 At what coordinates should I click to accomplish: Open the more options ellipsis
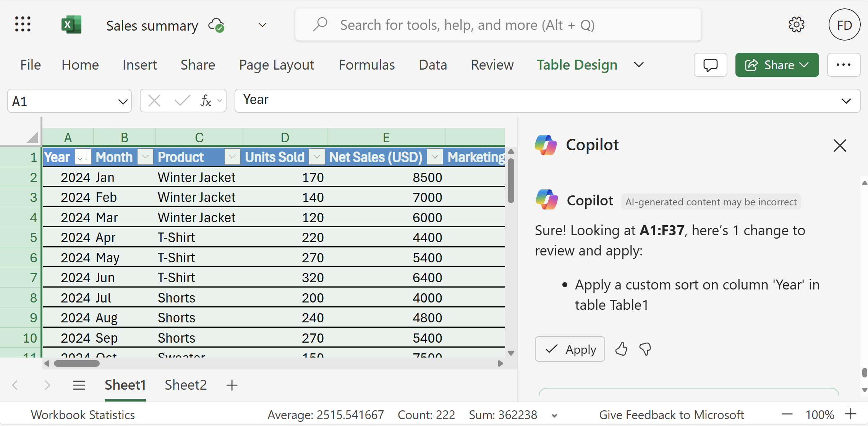point(844,65)
